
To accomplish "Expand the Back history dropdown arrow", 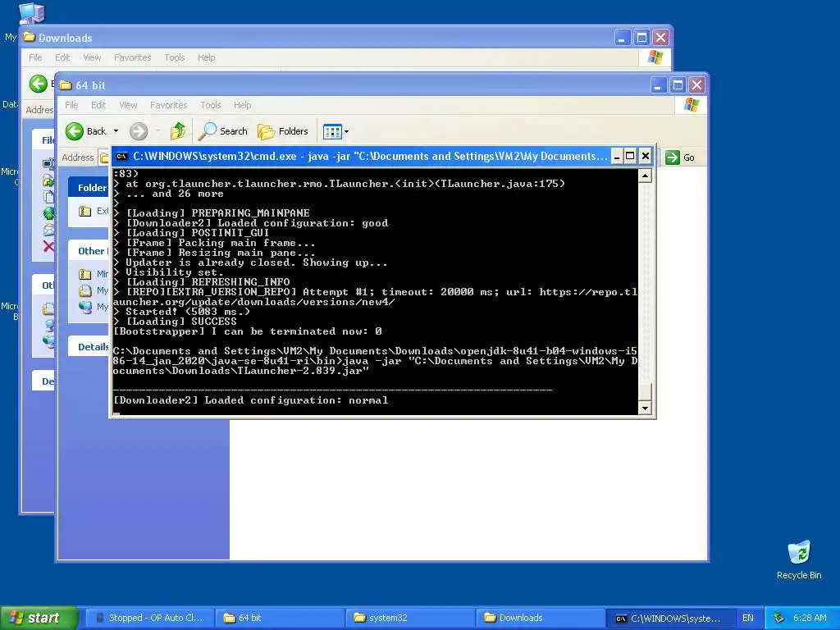I will tap(116, 131).
